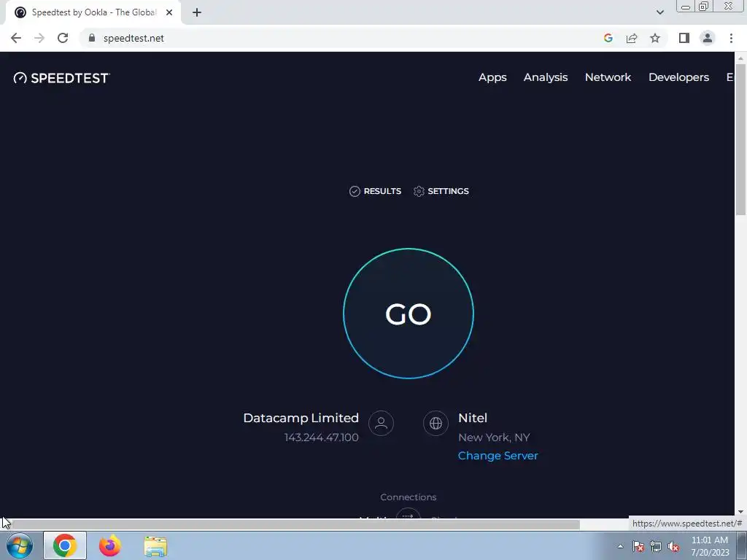Screen dimensions: 747x560
Task: Click the taskbar clock showing 11:01 AM
Action: tap(710, 546)
